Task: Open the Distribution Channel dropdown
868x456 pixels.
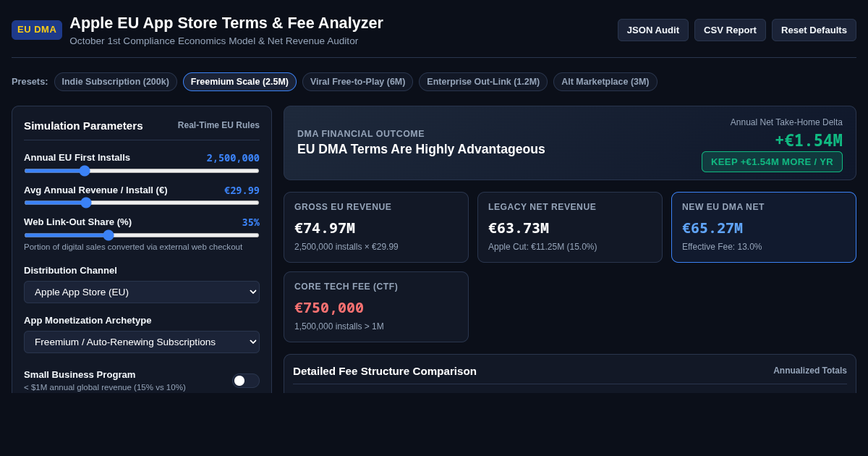Action: (142, 292)
